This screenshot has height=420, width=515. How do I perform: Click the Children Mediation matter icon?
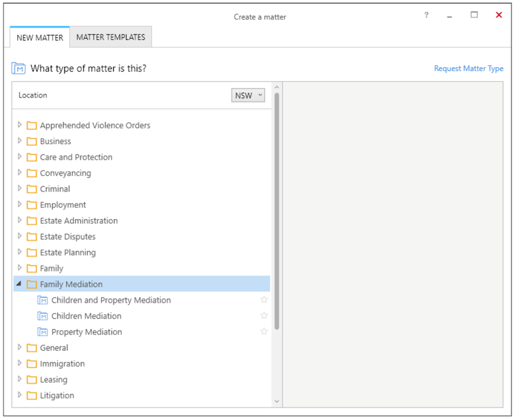(x=43, y=316)
